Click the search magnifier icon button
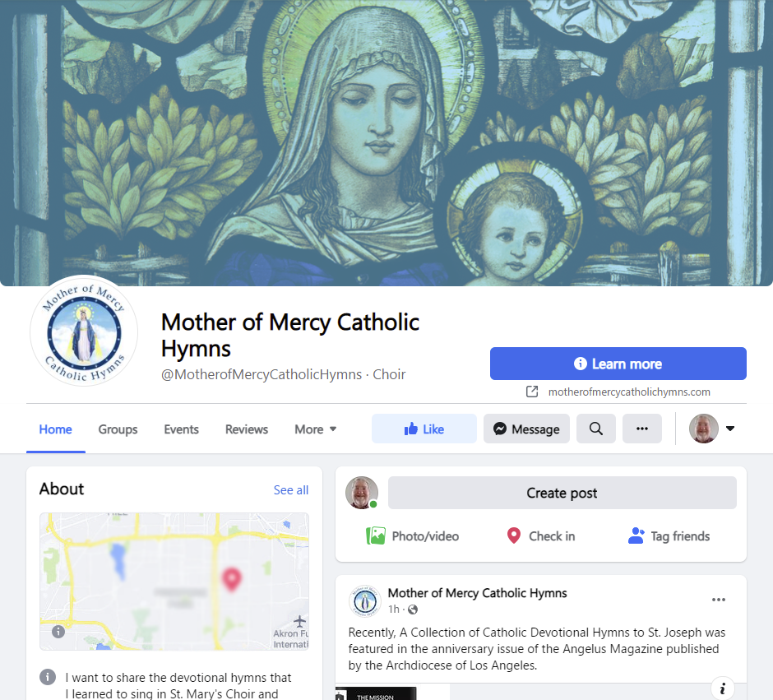773x700 pixels. point(595,429)
